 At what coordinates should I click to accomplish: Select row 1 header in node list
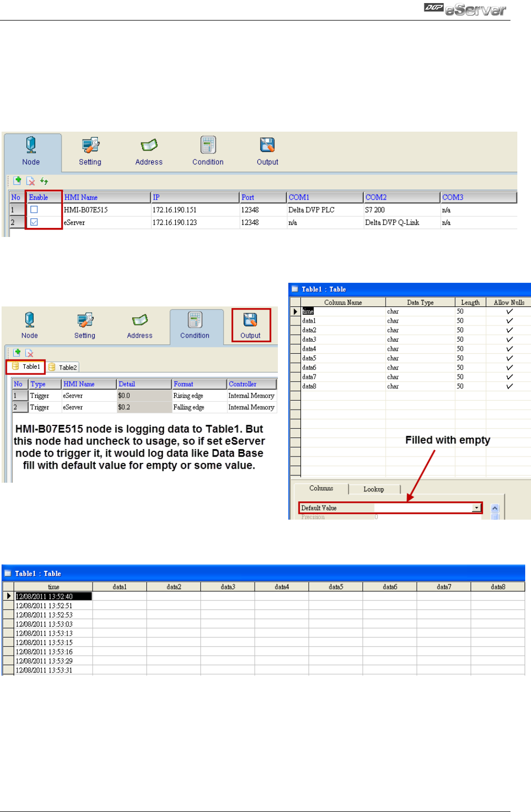pos(17,210)
